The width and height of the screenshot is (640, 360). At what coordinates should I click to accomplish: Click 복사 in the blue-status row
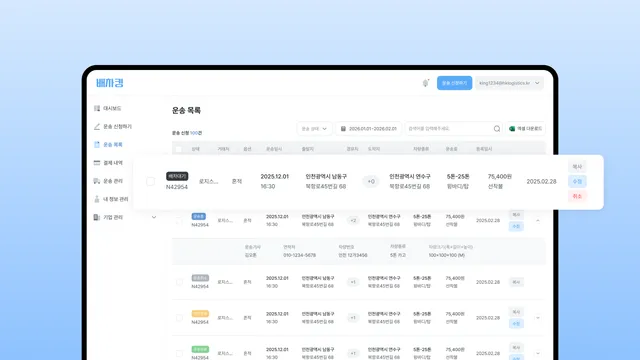click(x=516, y=215)
